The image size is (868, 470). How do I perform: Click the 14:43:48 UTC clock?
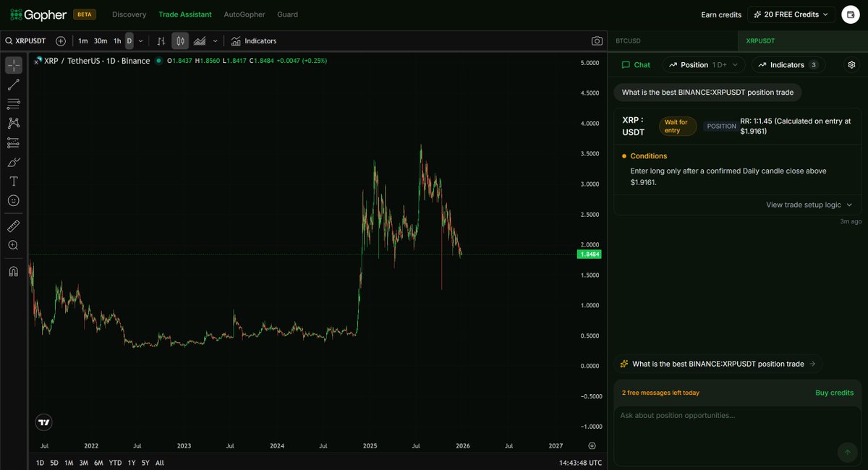pos(580,463)
